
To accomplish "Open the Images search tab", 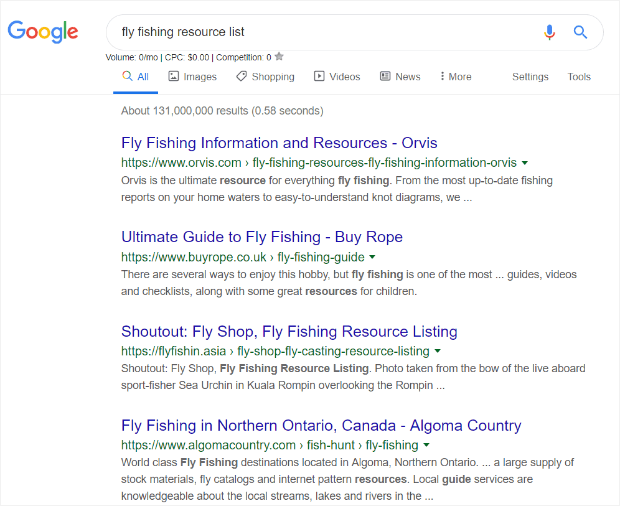I will (193, 77).
